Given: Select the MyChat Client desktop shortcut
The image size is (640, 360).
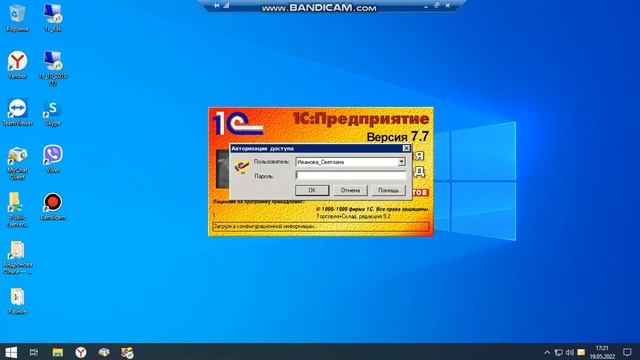Looking at the screenshot, I should 17,163.
